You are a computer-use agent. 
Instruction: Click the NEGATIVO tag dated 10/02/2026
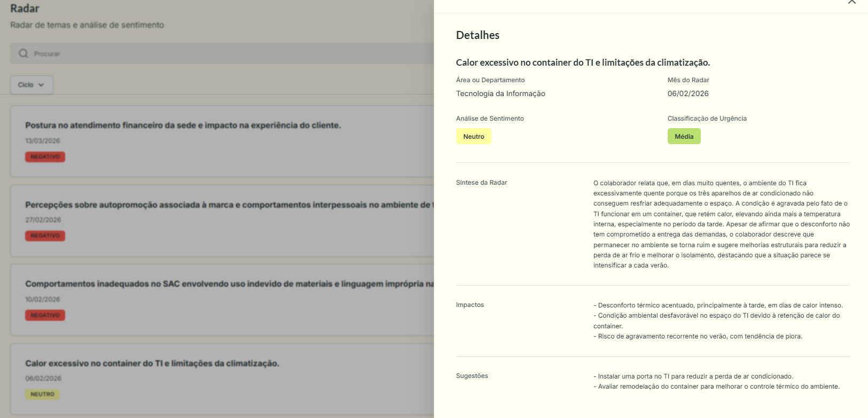45,315
